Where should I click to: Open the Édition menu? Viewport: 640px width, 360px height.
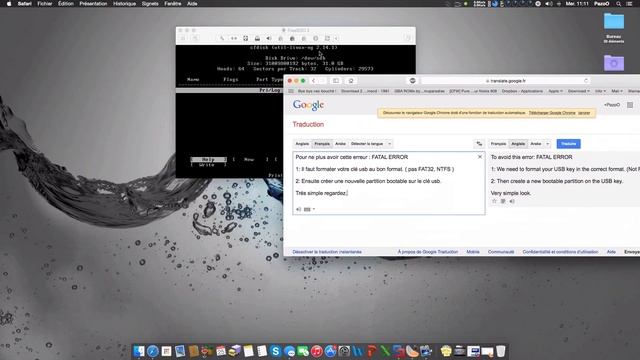point(66,4)
